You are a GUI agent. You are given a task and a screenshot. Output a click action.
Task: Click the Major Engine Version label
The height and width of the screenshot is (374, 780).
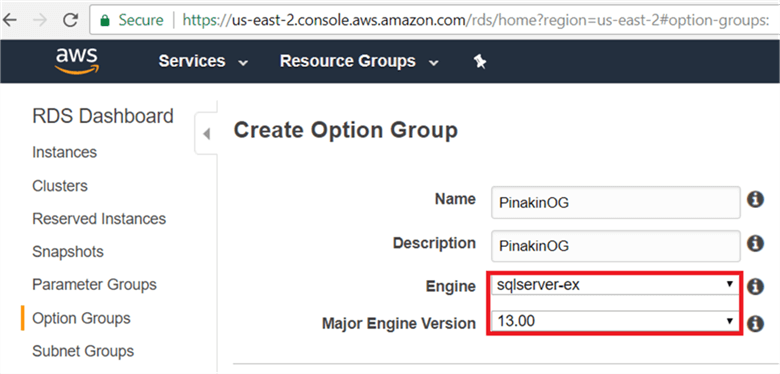click(399, 324)
